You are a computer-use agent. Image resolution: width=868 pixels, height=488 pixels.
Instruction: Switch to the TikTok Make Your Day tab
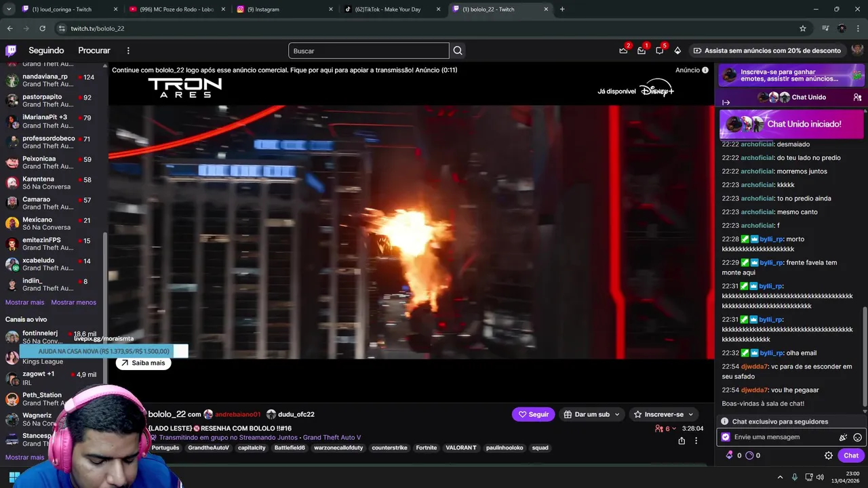[x=392, y=9]
